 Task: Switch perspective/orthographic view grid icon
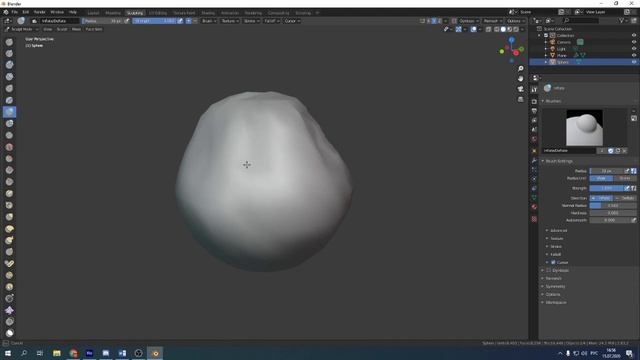[520, 99]
